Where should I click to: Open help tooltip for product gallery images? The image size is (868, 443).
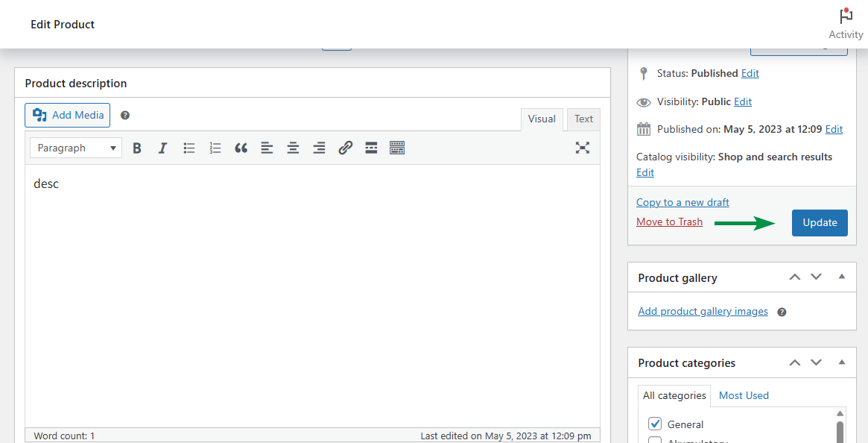(x=782, y=312)
